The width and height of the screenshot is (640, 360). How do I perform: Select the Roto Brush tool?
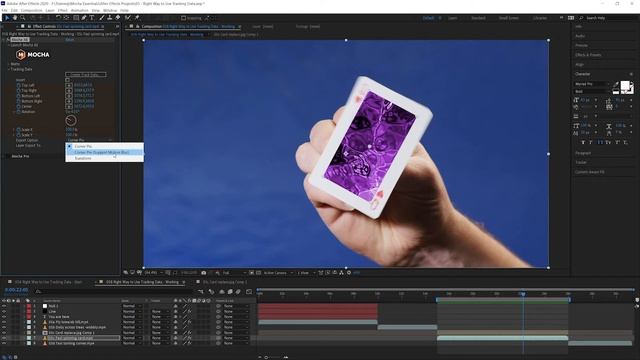click(128, 18)
